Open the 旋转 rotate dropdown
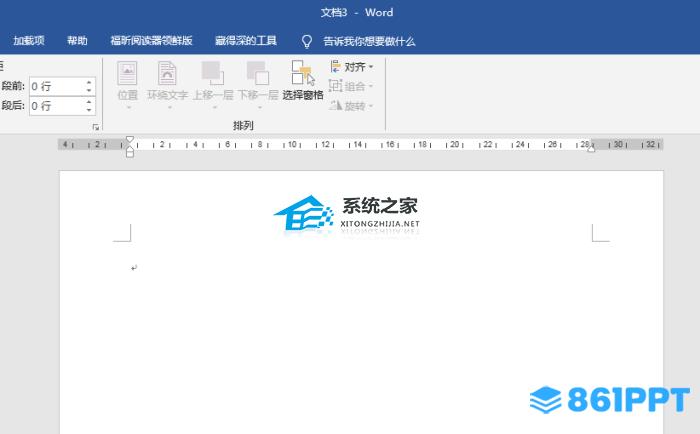Screen dimensions: 700x434 tap(351, 105)
